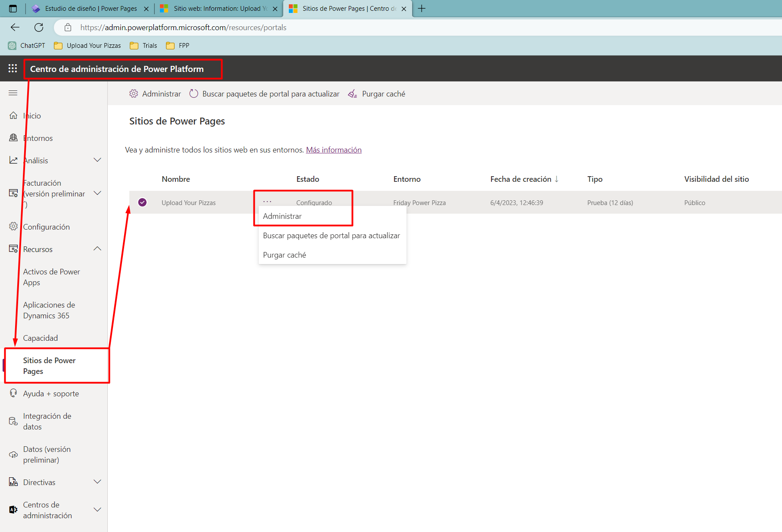The image size is (782, 532).
Task: Choose Purgar caché in the context menu
Action: 332,255
